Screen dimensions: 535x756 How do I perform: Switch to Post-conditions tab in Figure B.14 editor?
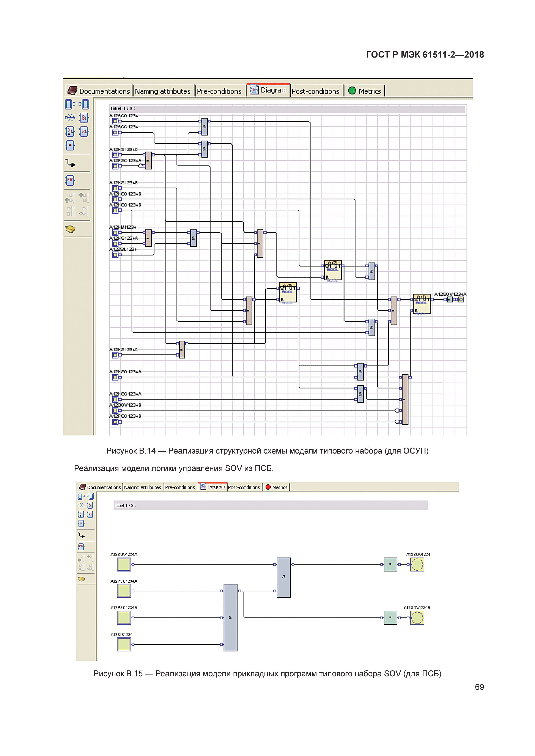(316, 91)
